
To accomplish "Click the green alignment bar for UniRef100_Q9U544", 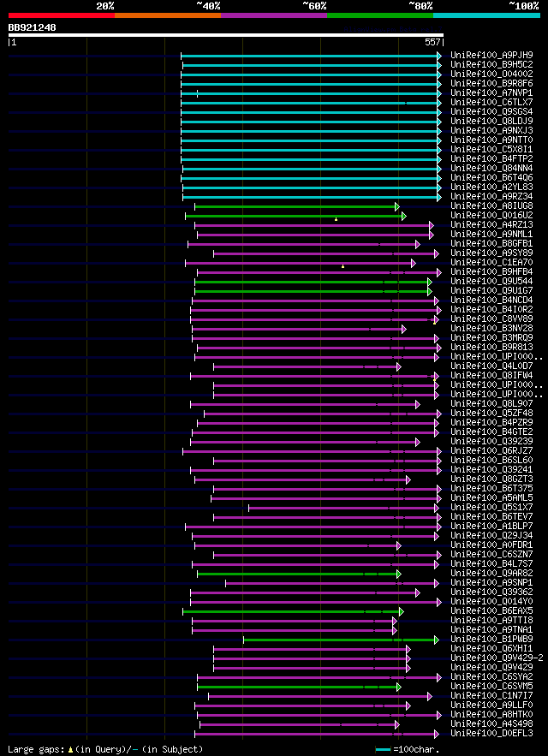I will point(313,282).
